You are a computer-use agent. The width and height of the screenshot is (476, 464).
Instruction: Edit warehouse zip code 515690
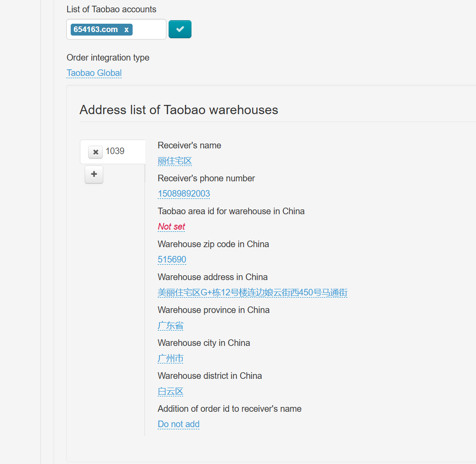(x=172, y=259)
